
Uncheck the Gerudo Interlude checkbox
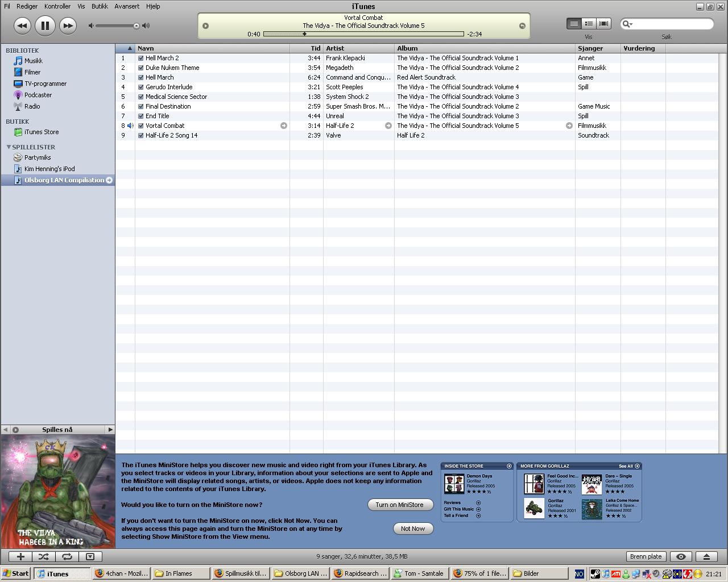(x=140, y=87)
